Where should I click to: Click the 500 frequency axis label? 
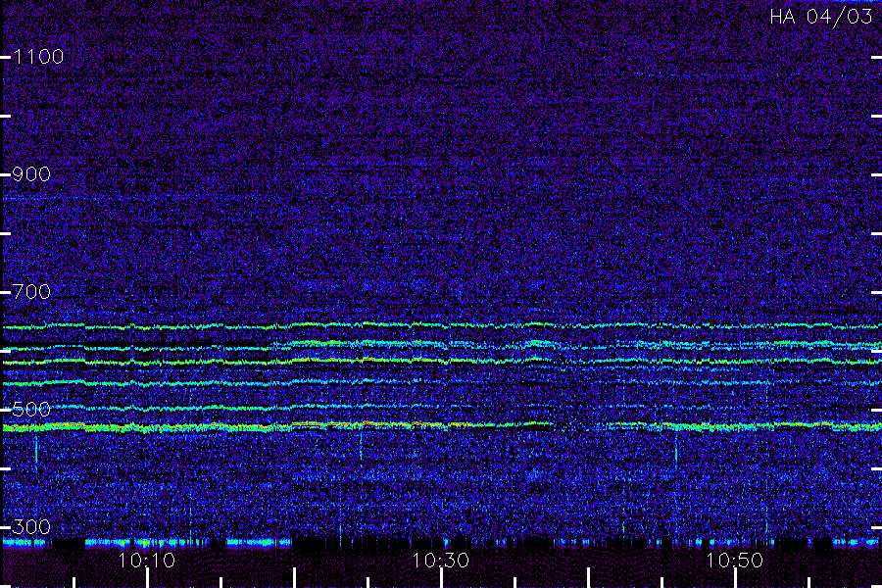click(31, 409)
